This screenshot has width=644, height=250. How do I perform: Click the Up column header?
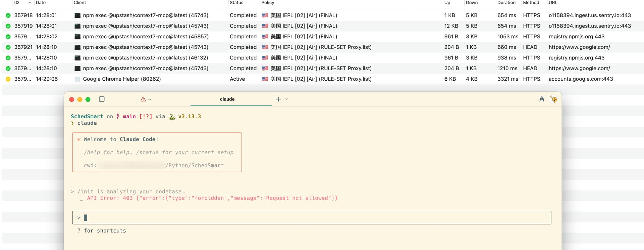(x=447, y=3)
